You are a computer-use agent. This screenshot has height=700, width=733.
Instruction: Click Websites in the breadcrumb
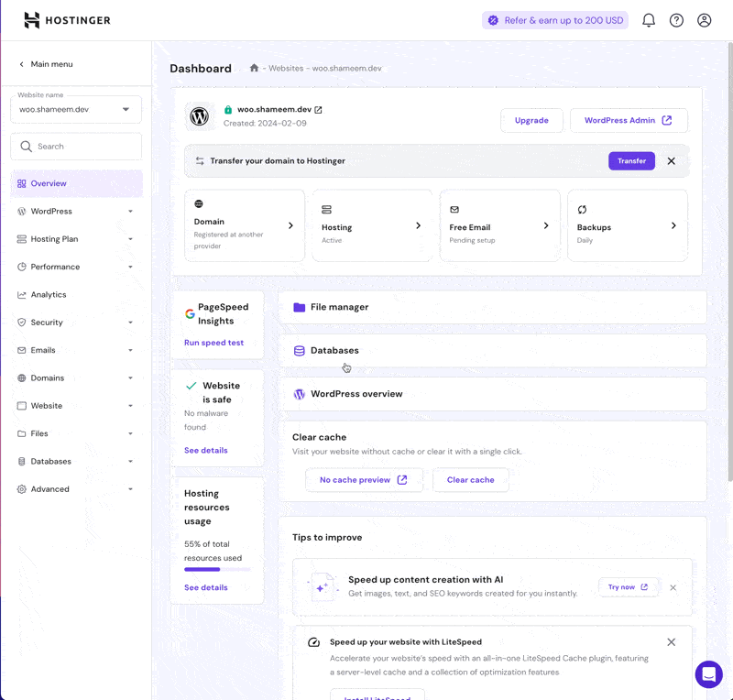(286, 69)
